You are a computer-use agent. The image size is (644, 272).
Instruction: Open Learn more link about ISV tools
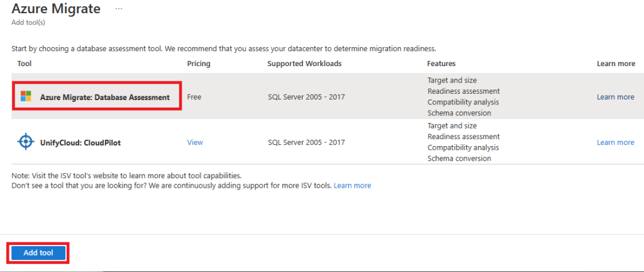pos(352,186)
